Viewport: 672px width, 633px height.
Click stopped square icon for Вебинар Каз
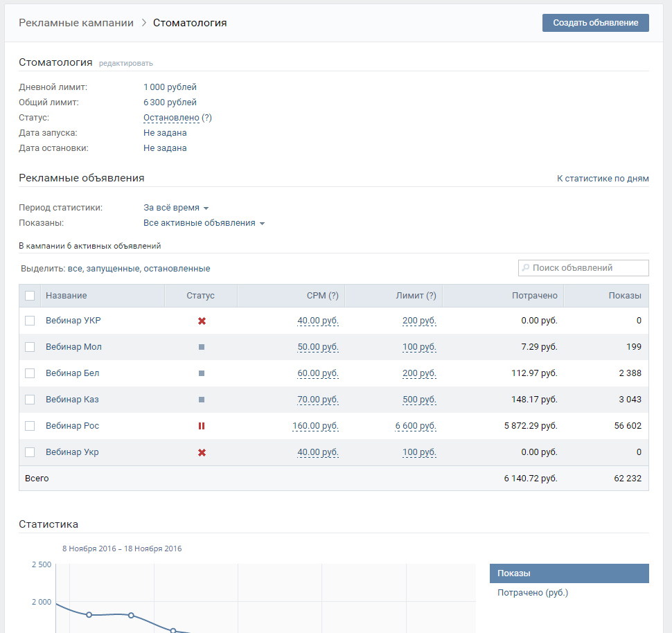click(202, 400)
